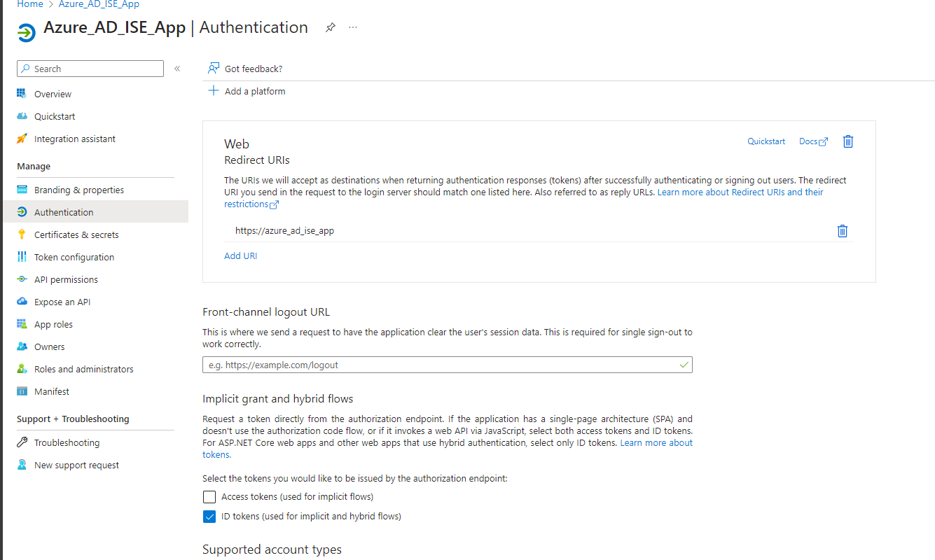The width and height of the screenshot is (935, 560).
Task: Pin the Authentication page with pin icon
Action: (330, 27)
